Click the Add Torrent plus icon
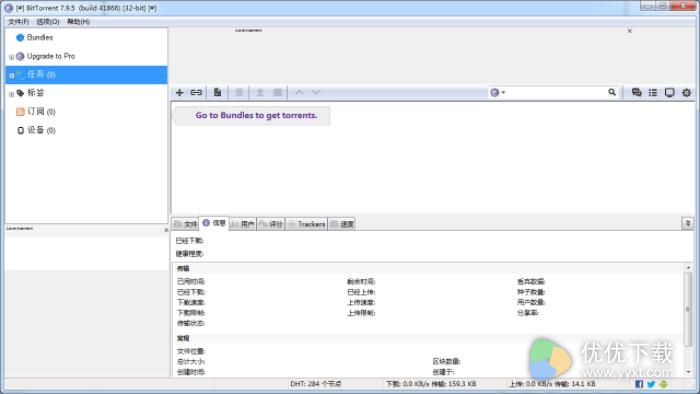The width and height of the screenshot is (700, 394). click(x=179, y=92)
